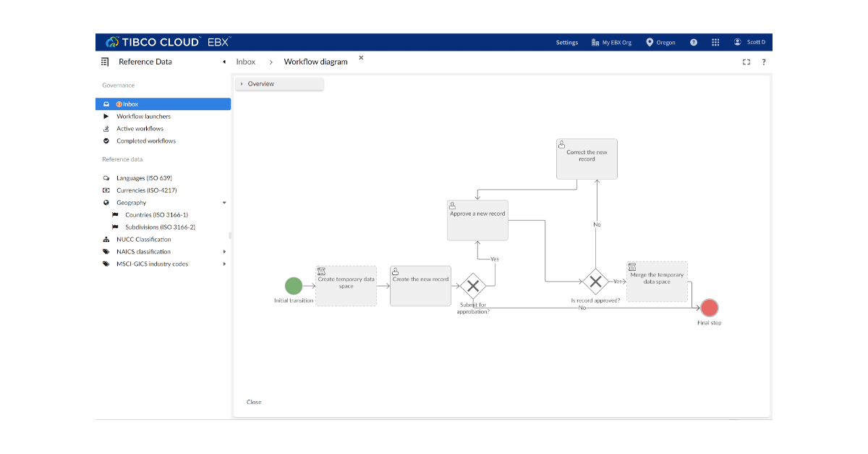Open NUCC Classification from the sidebar
The width and height of the screenshot is (868, 454).
[145, 239]
